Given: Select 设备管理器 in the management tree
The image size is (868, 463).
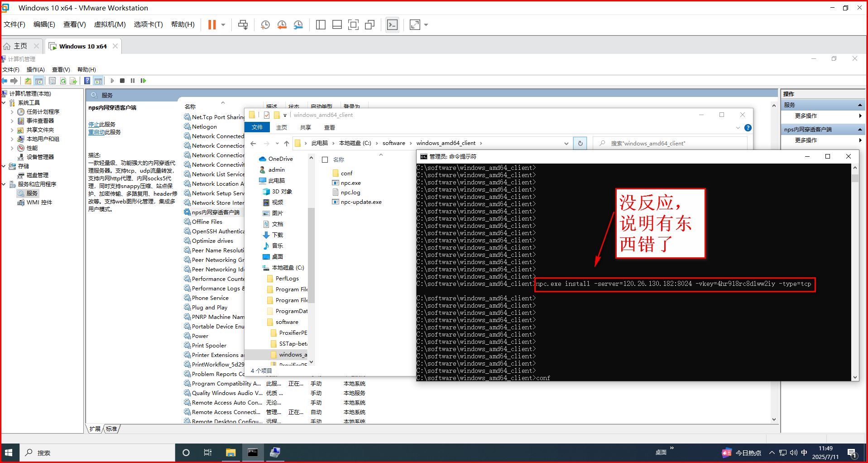Looking at the screenshot, I should [x=40, y=157].
